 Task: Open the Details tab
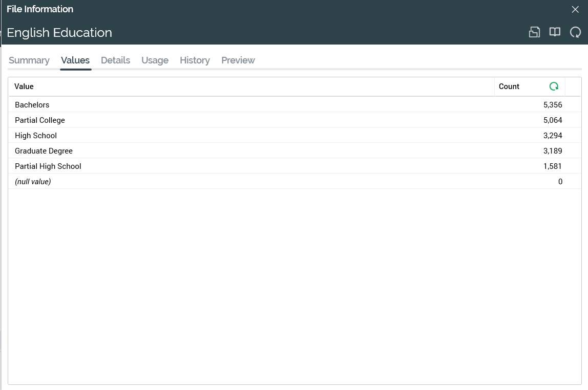(115, 60)
